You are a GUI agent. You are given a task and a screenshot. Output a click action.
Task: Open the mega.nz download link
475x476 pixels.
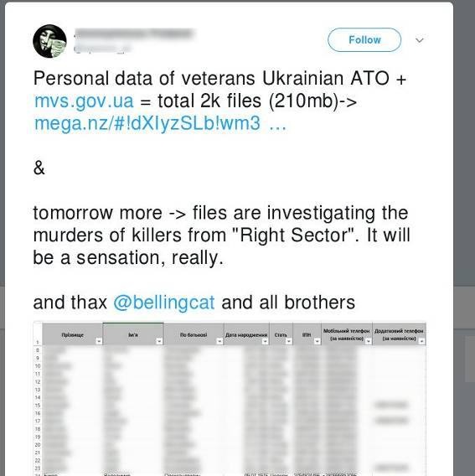coord(160,123)
